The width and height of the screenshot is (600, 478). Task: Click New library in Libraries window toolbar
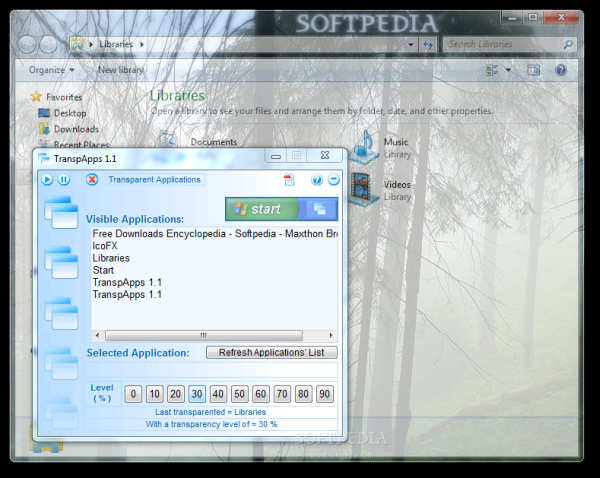(x=121, y=70)
